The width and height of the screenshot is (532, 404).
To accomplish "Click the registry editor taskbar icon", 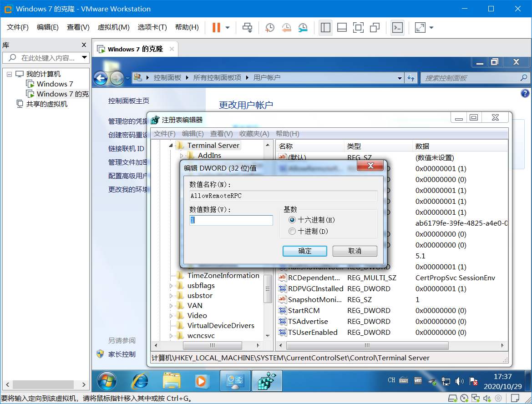I will (267, 381).
